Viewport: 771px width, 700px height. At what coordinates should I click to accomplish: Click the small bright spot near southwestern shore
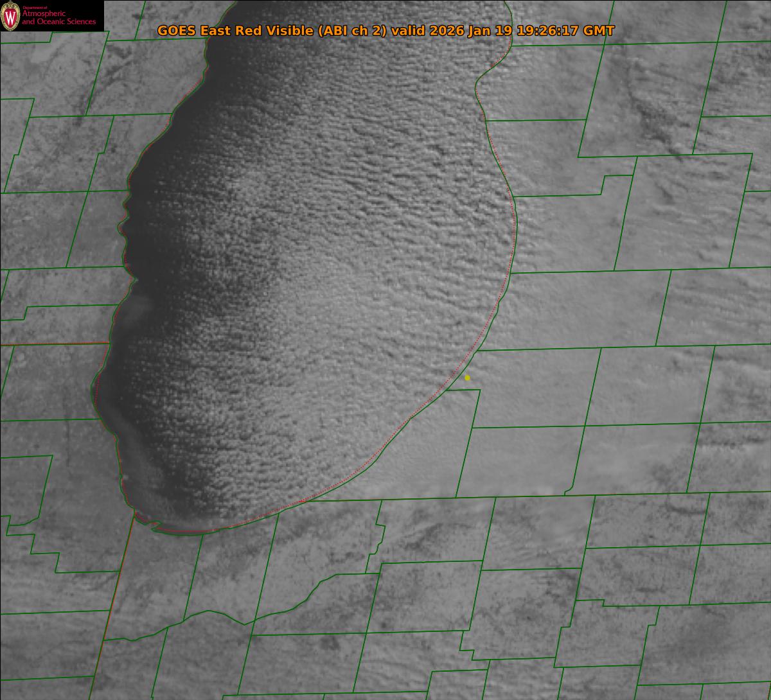coord(125,477)
